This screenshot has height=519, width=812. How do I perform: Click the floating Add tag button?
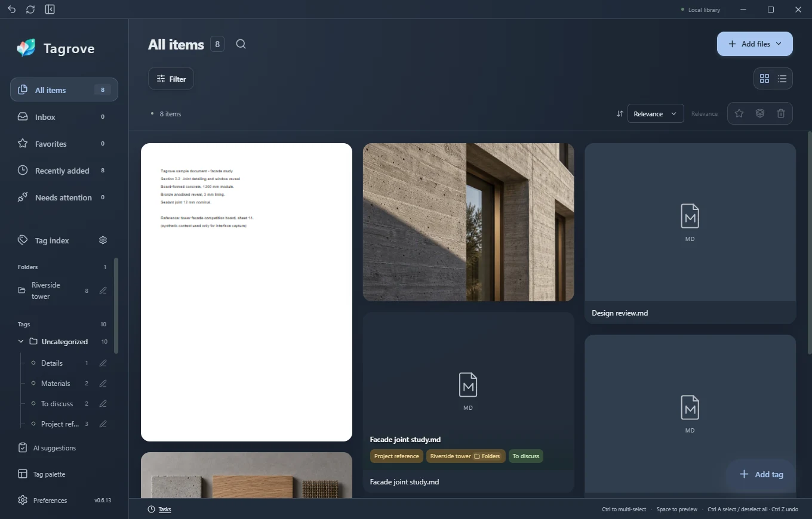761,474
